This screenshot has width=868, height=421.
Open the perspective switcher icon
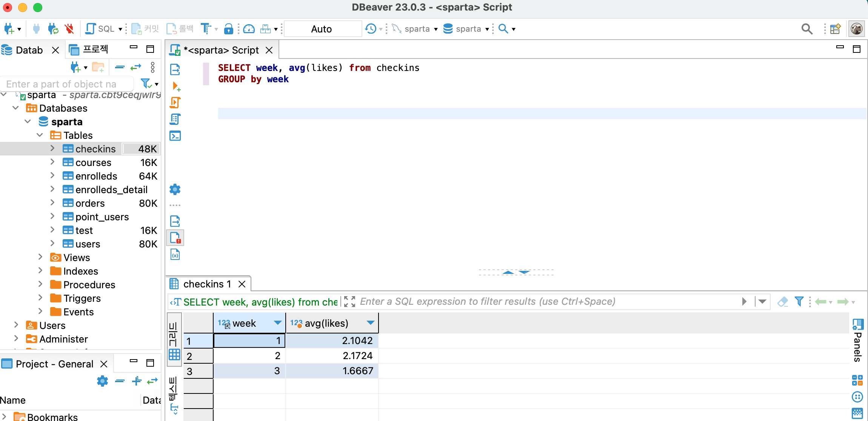pyautogui.click(x=835, y=29)
